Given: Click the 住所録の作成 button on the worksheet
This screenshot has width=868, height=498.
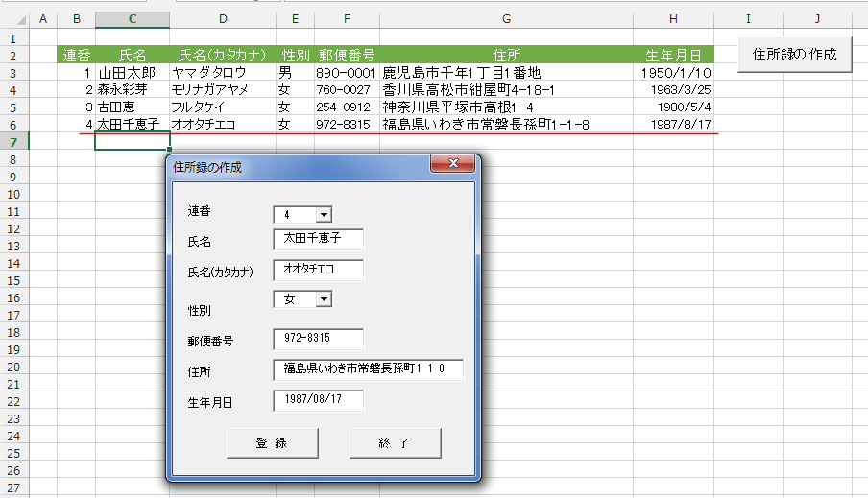Looking at the screenshot, I should click(794, 55).
